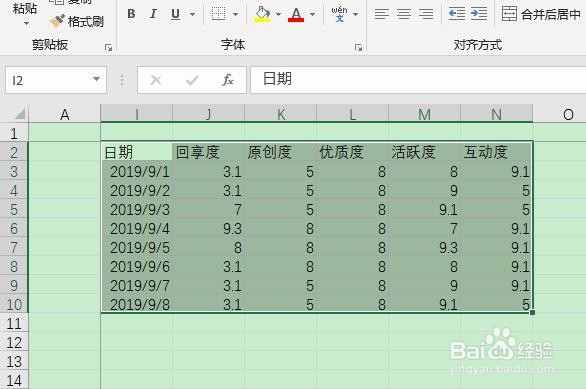Viewport: 586px width, 389px height.
Task: Click header cell 回享度
Action: 209,152
